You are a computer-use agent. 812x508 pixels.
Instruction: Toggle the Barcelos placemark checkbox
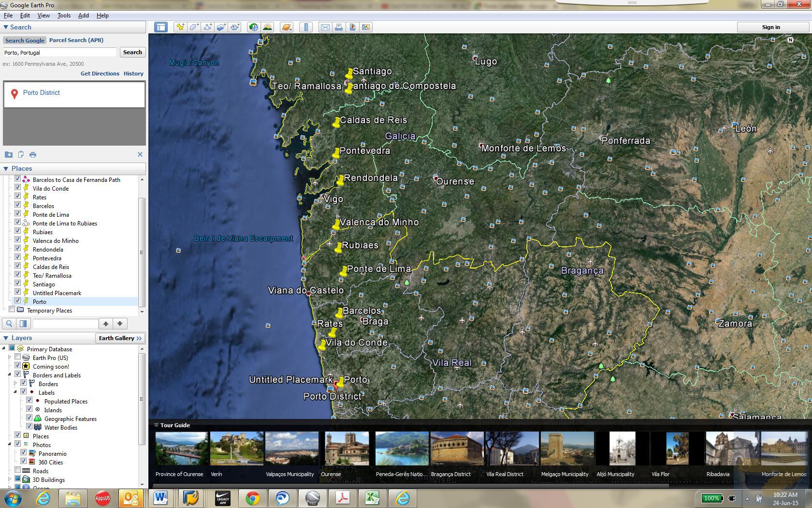tap(18, 205)
